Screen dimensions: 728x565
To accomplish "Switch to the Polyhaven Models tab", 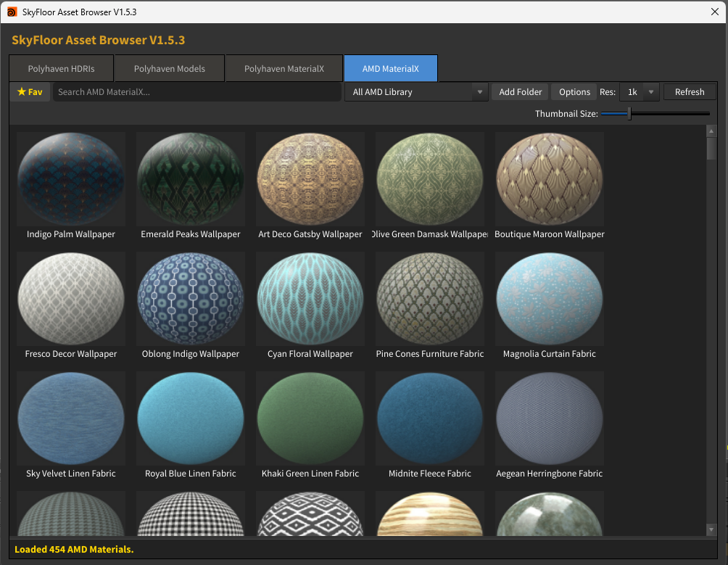I will coord(170,69).
